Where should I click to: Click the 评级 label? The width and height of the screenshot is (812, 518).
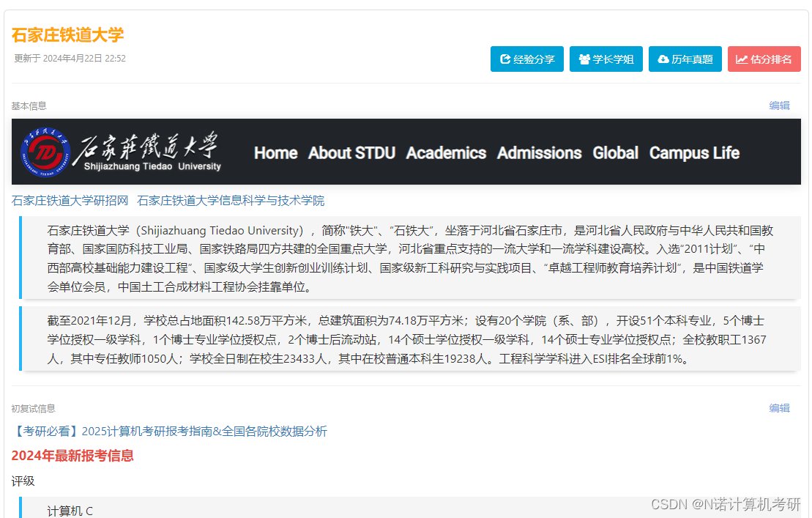coord(23,481)
